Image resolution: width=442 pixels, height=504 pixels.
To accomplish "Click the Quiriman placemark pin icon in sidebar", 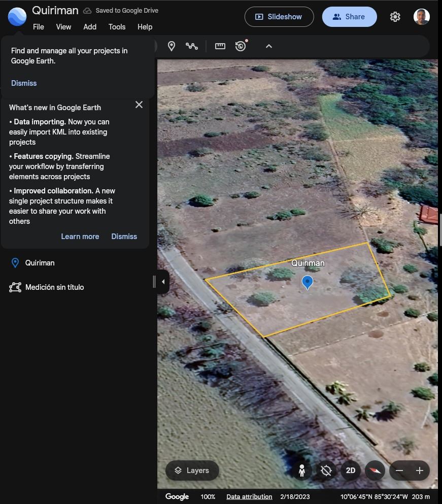I will tap(15, 263).
